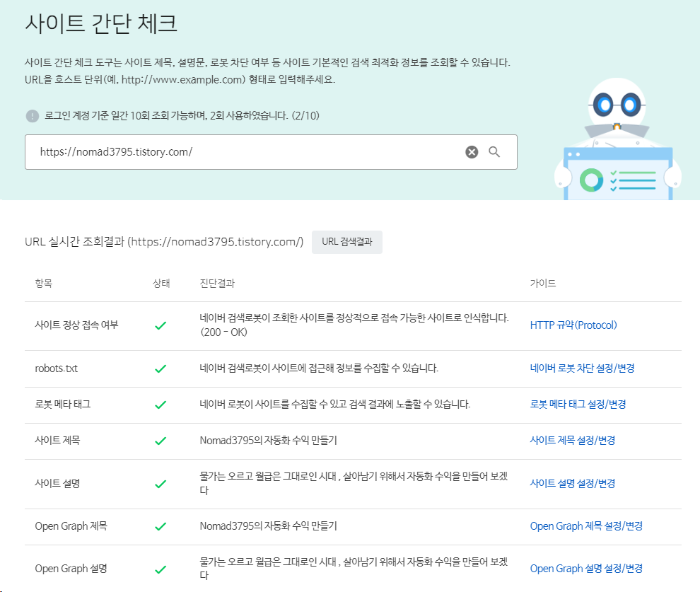
Task: Click the 항목 column header
Action: pyautogui.click(x=44, y=284)
